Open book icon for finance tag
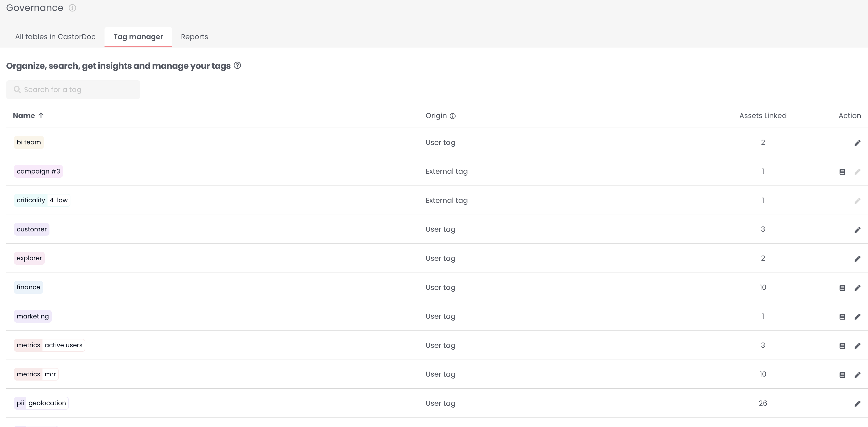868x427 pixels. click(x=842, y=288)
